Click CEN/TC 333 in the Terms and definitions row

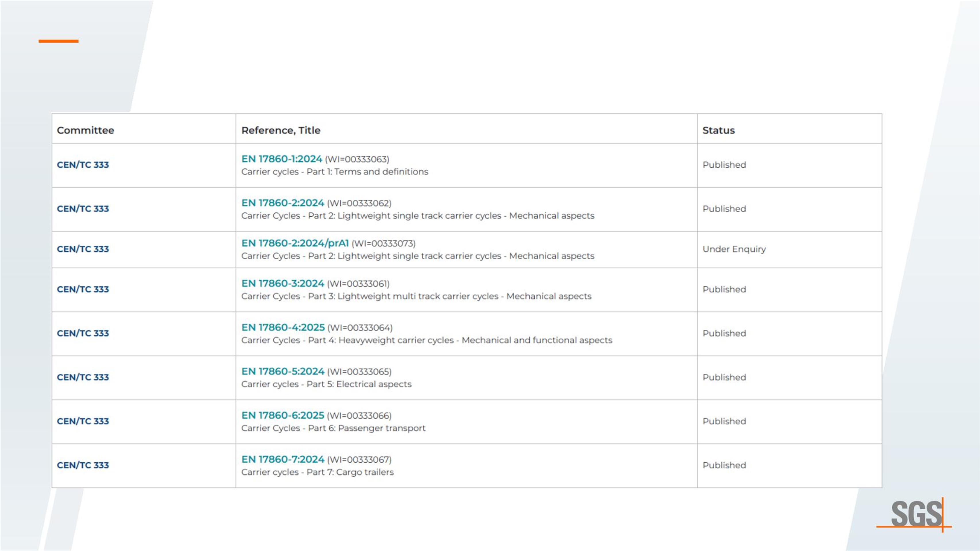click(83, 165)
